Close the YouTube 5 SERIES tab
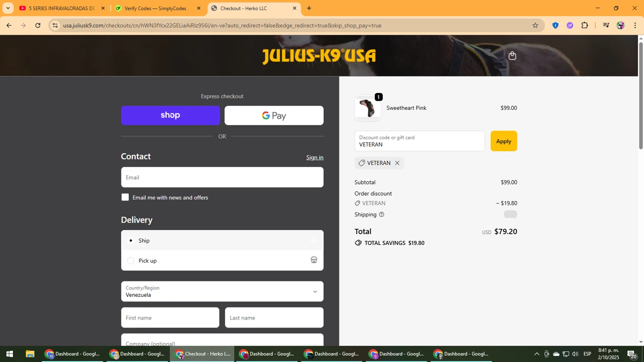 pos(103,8)
